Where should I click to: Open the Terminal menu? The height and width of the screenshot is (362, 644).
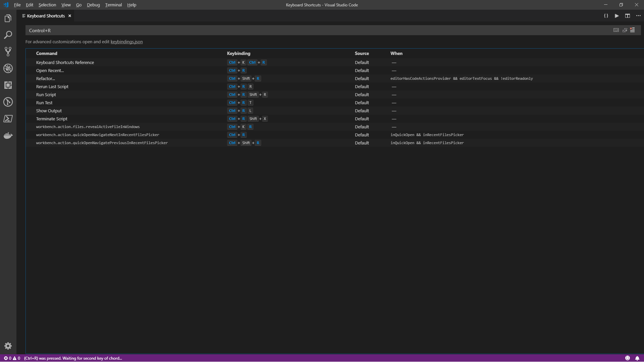pos(113,5)
